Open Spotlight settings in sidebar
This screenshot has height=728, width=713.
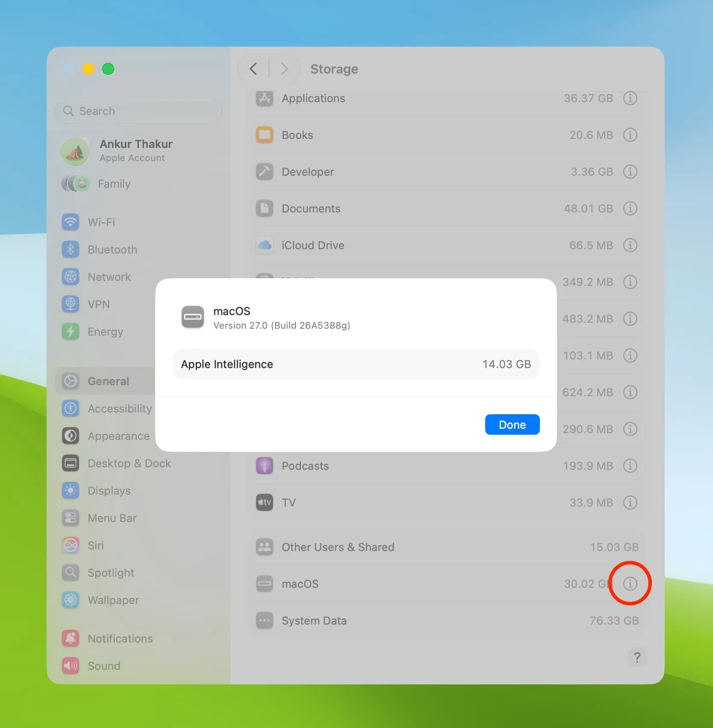[x=138, y=573]
